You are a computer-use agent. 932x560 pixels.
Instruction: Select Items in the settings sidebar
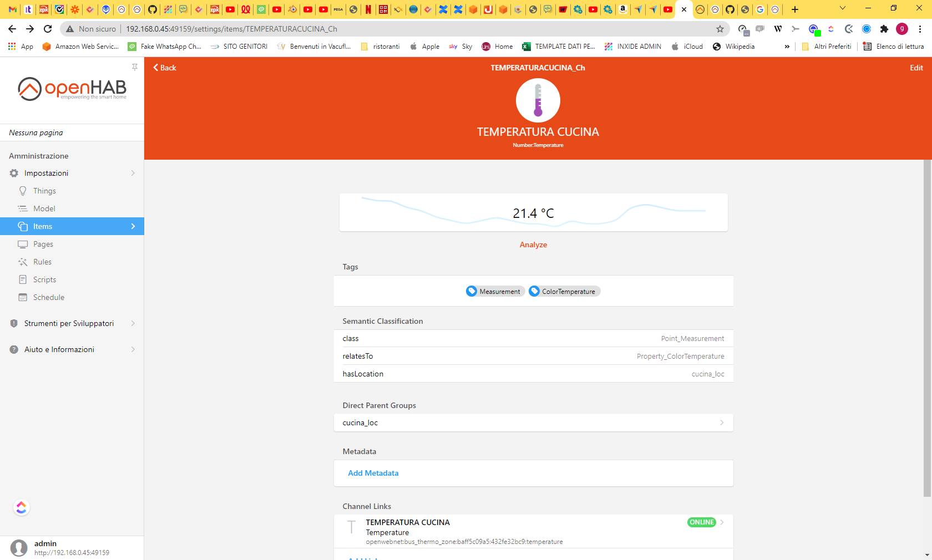point(72,226)
